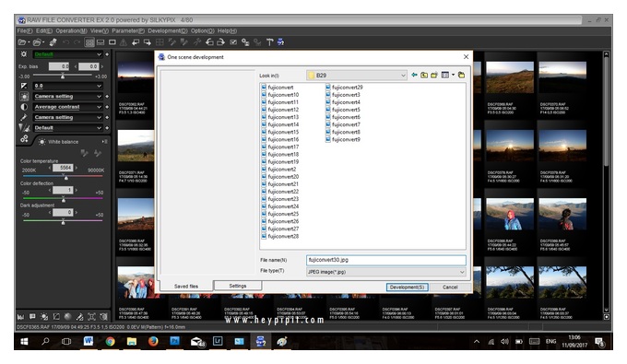The image size is (627, 364).
Task: Create new folder in file dialog
Action: (x=434, y=76)
